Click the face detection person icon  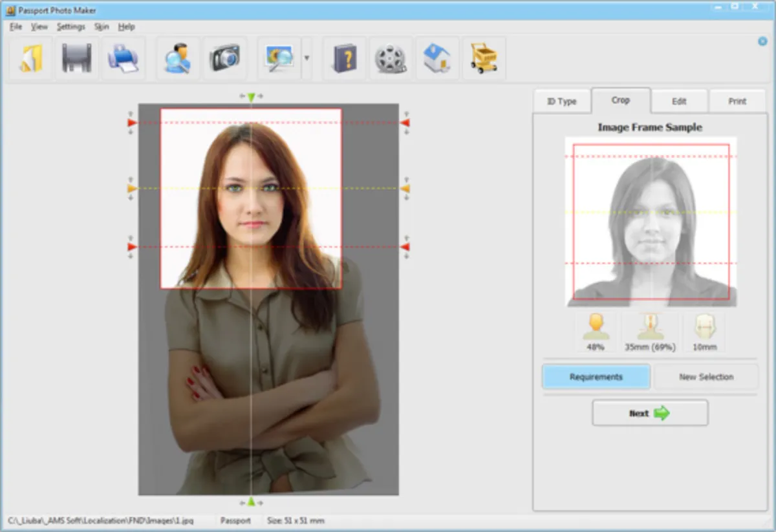coord(178,58)
